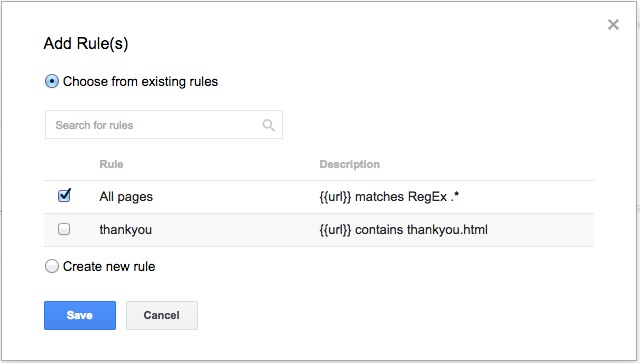Viewport: 640px width, 363px height.
Task: Click the Choose from existing rules label
Action: 140,82
